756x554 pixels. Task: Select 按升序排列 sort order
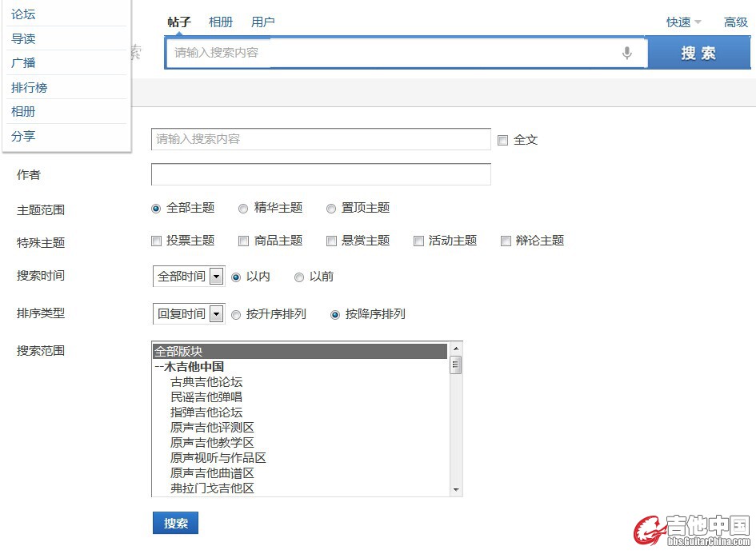(236, 315)
